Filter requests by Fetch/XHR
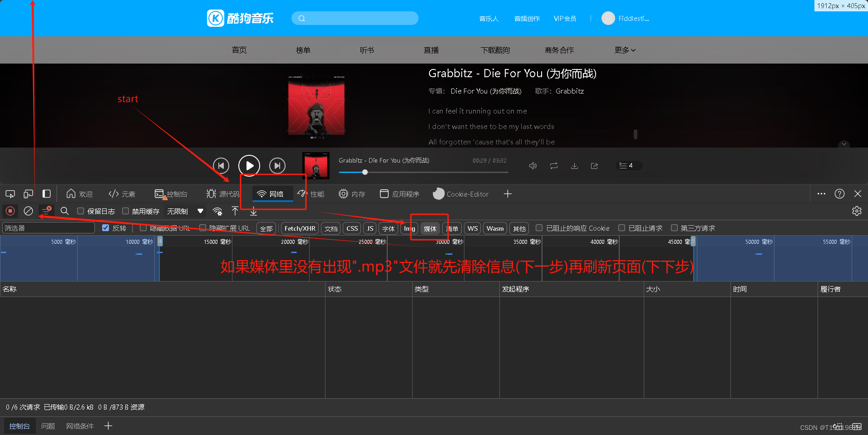This screenshot has width=868, height=435. click(300, 228)
